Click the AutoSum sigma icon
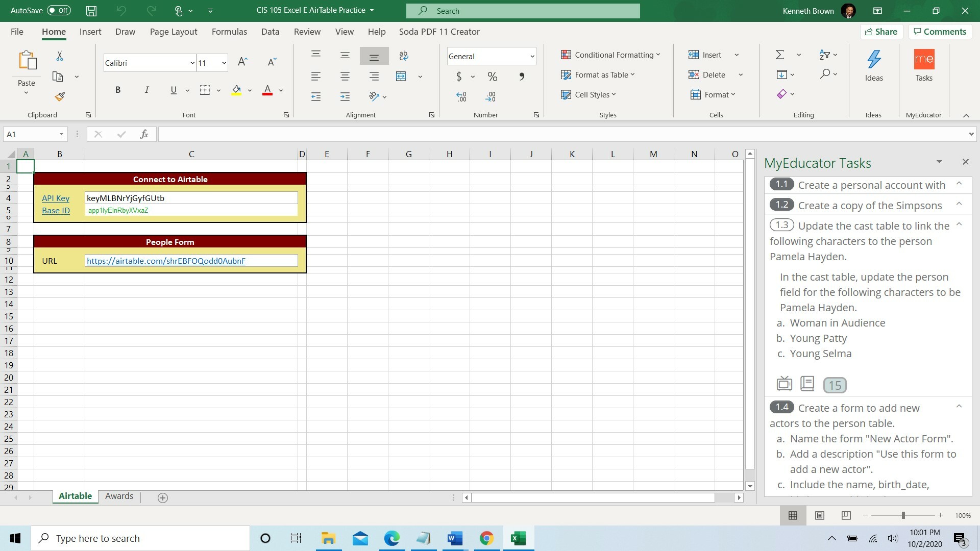The height and width of the screenshot is (551, 980). (x=780, y=55)
